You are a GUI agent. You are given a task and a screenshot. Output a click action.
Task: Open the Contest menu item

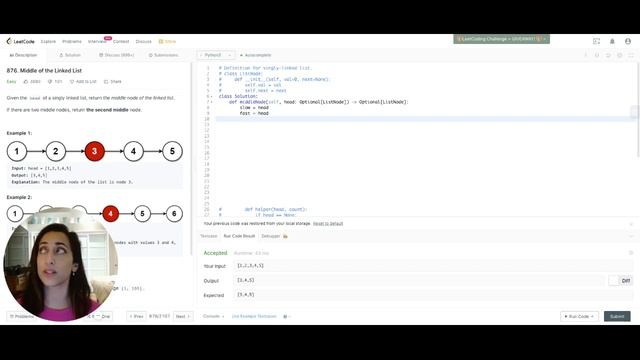pyautogui.click(x=121, y=41)
